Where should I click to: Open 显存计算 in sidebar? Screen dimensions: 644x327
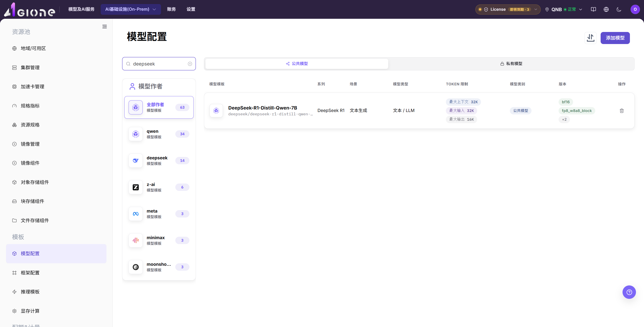click(x=56, y=311)
